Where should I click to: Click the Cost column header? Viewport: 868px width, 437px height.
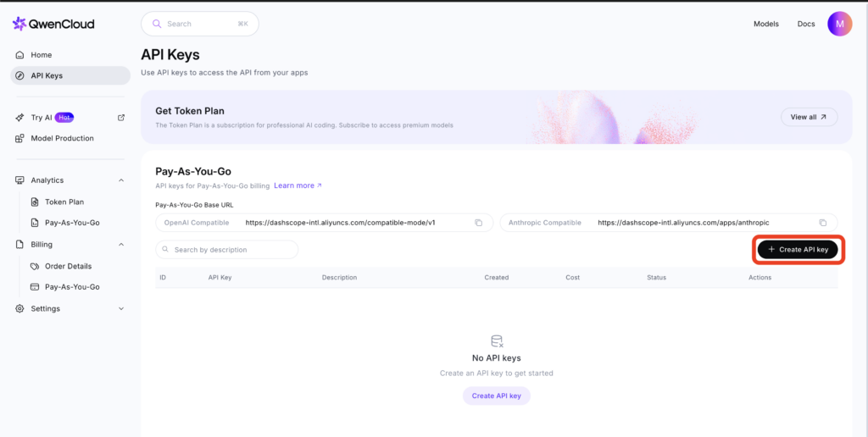[x=573, y=277]
